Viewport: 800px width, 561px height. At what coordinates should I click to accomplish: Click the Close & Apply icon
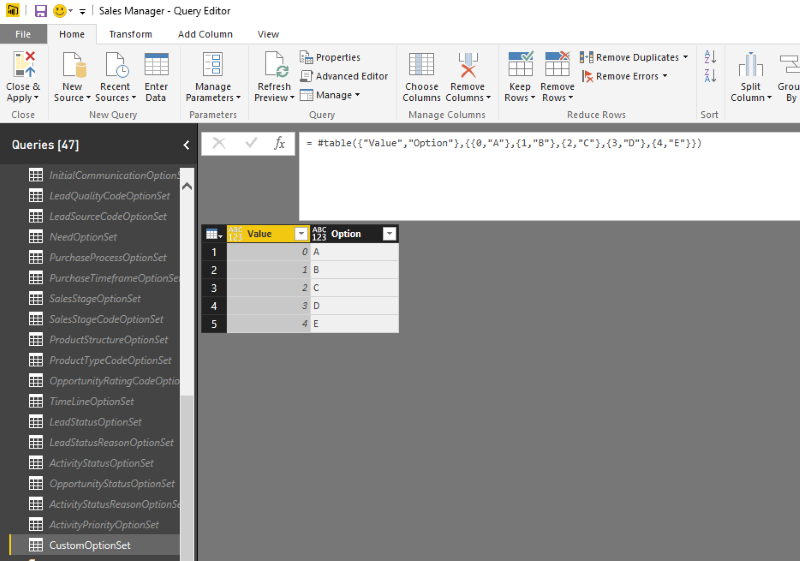click(23, 64)
